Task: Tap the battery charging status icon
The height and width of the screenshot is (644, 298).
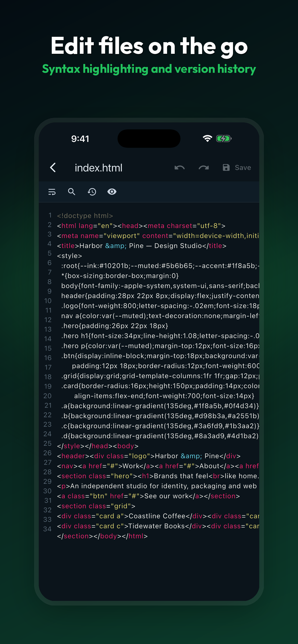Action: (224, 138)
